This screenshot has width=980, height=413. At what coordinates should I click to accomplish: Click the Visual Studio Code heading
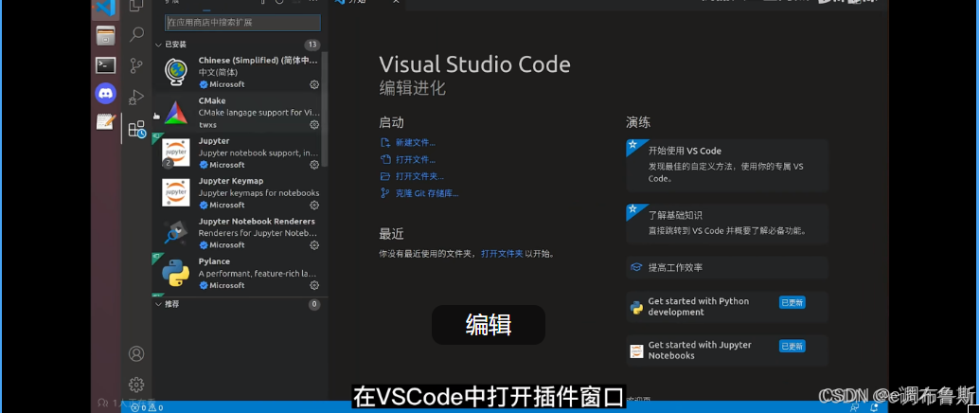tap(474, 64)
